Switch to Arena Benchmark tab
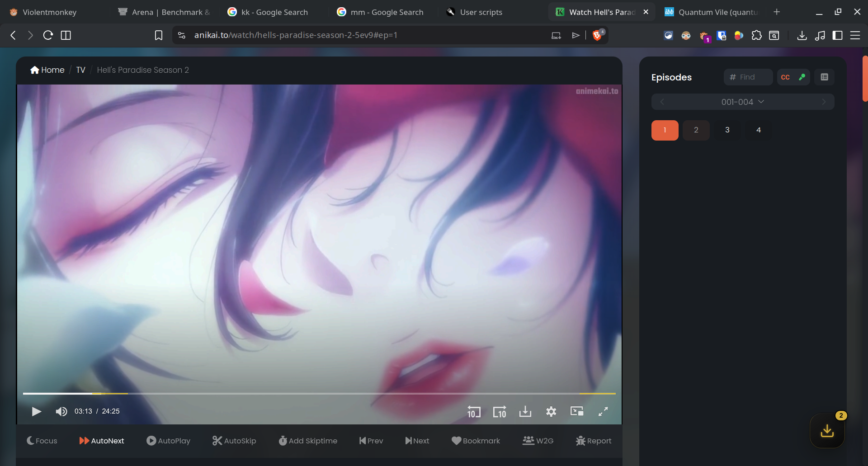The height and width of the screenshot is (466, 868). tap(164, 12)
